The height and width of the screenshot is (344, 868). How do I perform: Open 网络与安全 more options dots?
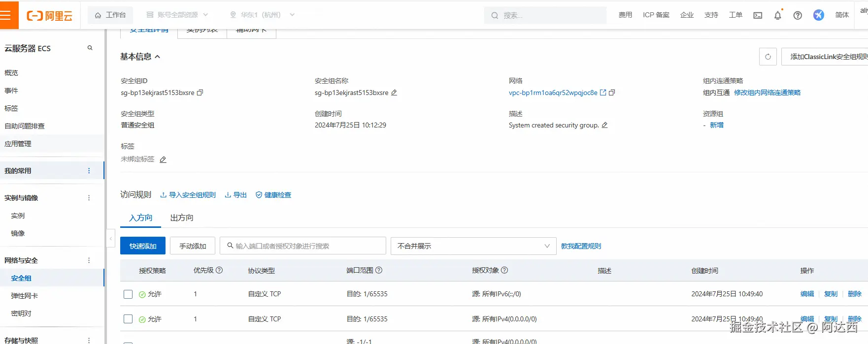[x=89, y=260]
